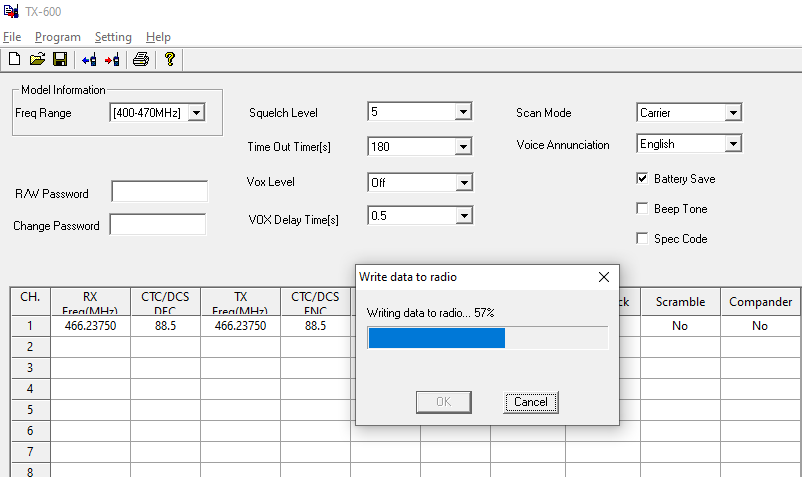This screenshot has width=802, height=477.
Task: Close the Write data to radio dialog
Action: (604, 277)
